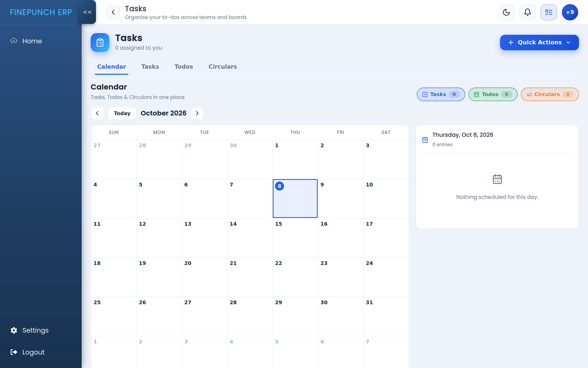
Task: Open Settings from the sidebar
Action: 29,330
